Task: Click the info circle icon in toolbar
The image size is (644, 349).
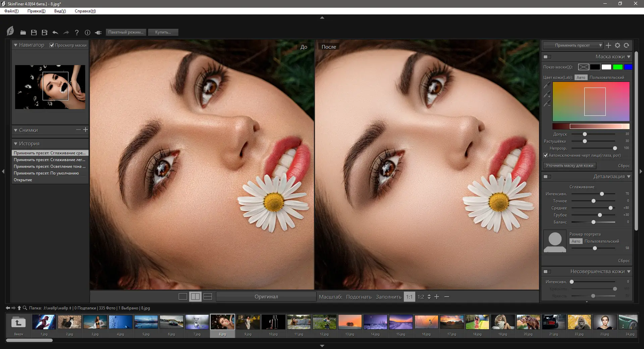Action: coord(88,33)
